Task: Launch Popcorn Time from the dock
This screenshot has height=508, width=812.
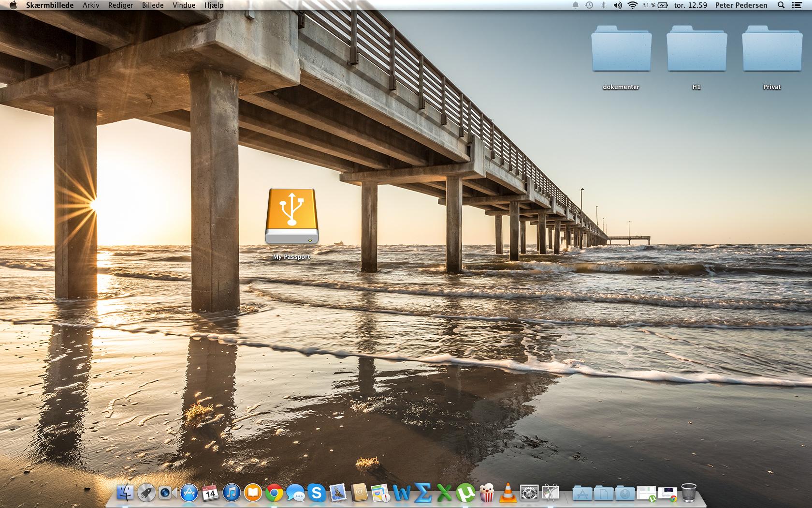Action: (486, 493)
